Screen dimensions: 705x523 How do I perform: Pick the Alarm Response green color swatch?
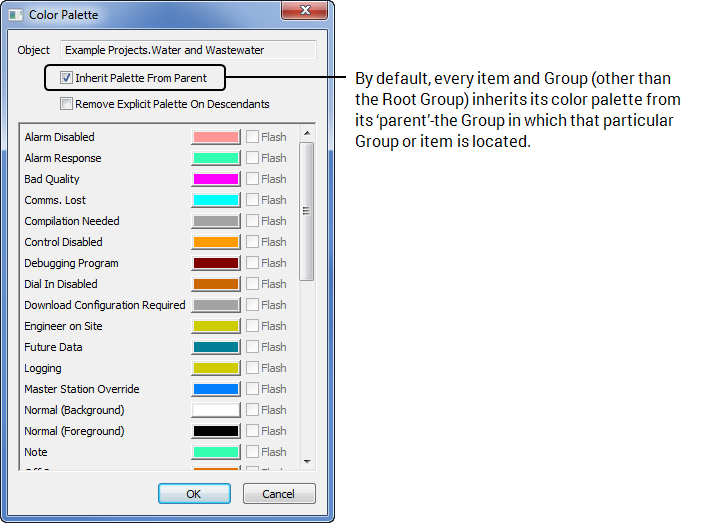(x=215, y=158)
